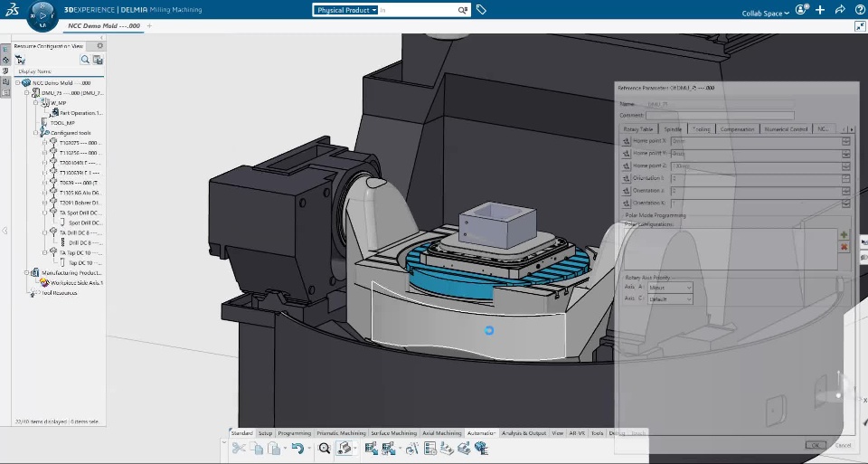Open the Collab Space dropdown
Viewport: 868px width, 464px height.
tap(766, 13)
